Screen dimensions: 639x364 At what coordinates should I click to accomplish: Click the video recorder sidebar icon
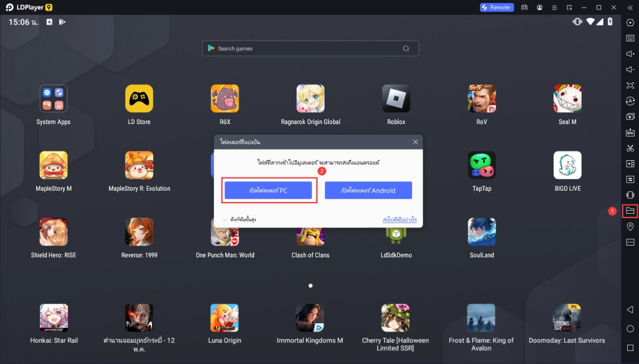click(x=630, y=164)
